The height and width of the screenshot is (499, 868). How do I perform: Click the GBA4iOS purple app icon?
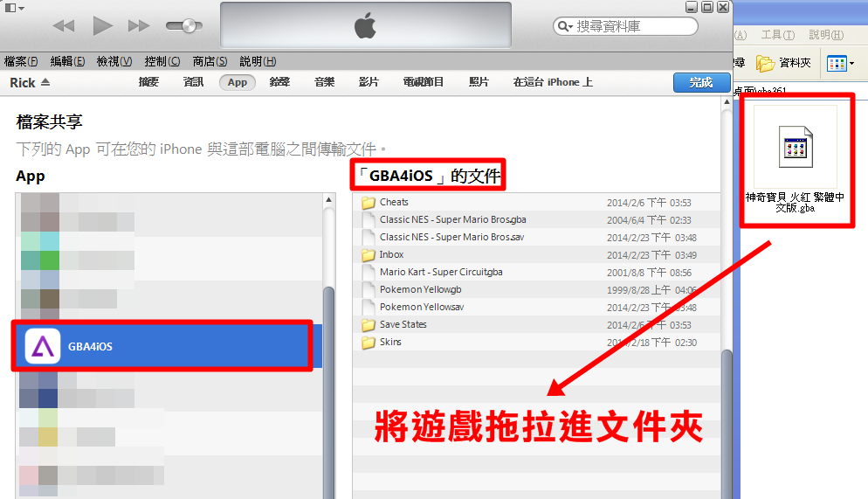[43, 347]
